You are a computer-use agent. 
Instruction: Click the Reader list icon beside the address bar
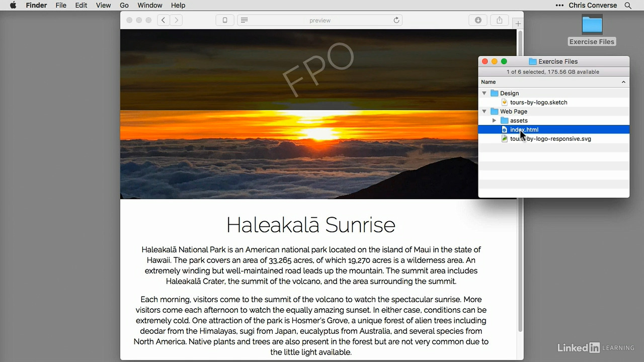point(244,20)
